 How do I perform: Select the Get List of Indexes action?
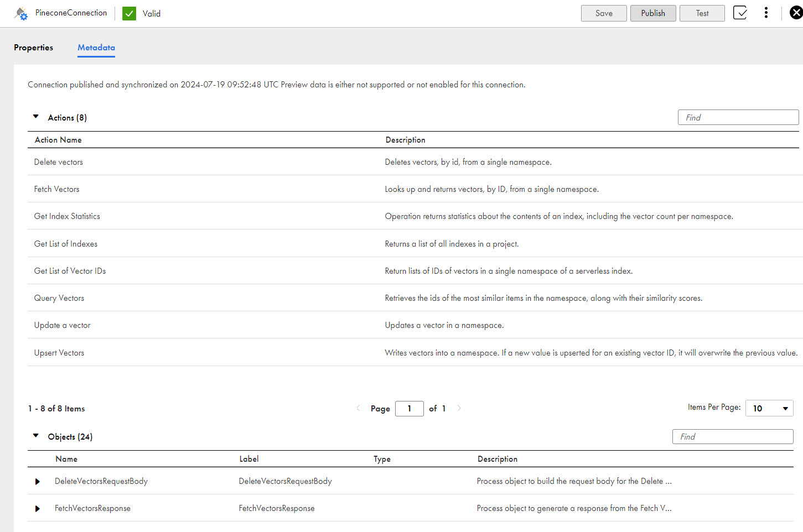(66, 244)
